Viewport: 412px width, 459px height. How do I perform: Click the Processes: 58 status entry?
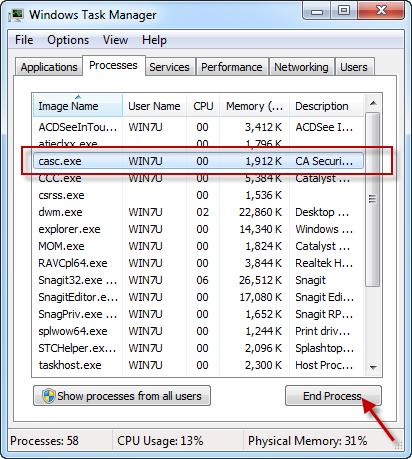pos(44,441)
